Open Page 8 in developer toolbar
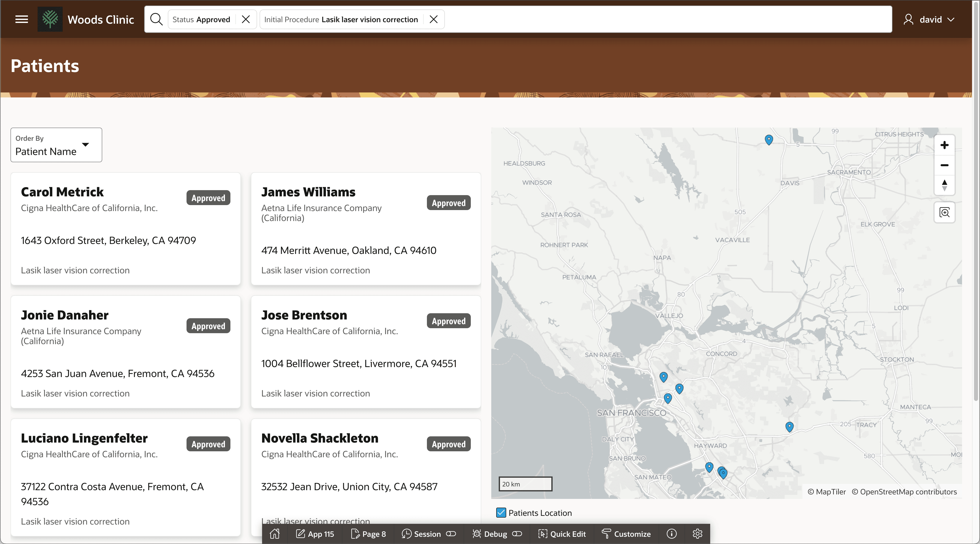Screen dimensions: 980x544 [x=368, y=534]
